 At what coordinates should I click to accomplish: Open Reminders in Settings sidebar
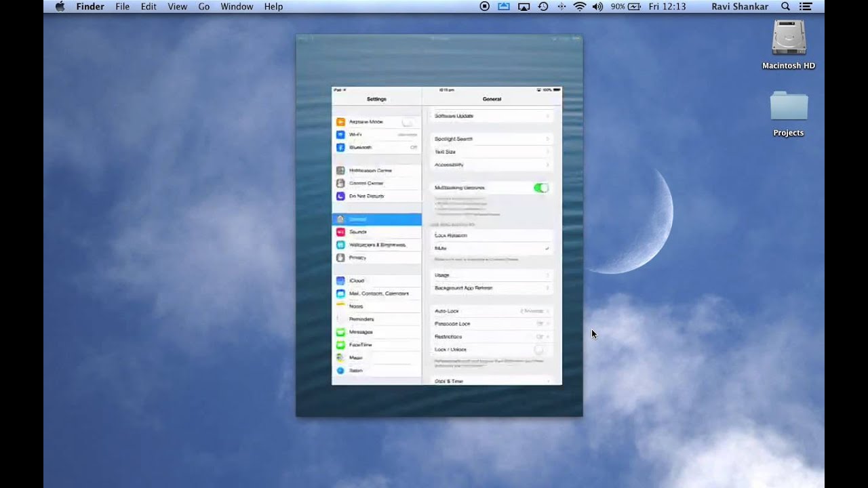coord(376,319)
